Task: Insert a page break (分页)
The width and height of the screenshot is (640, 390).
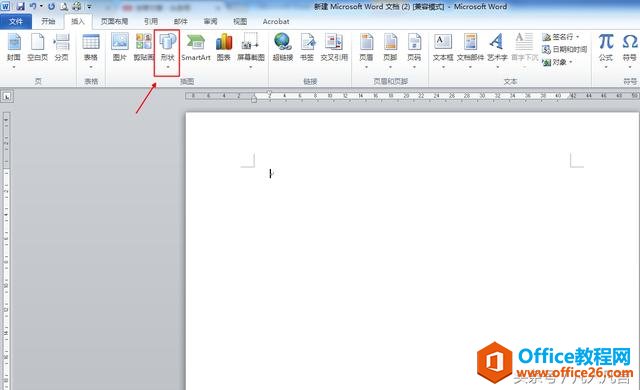Action: 62,48
